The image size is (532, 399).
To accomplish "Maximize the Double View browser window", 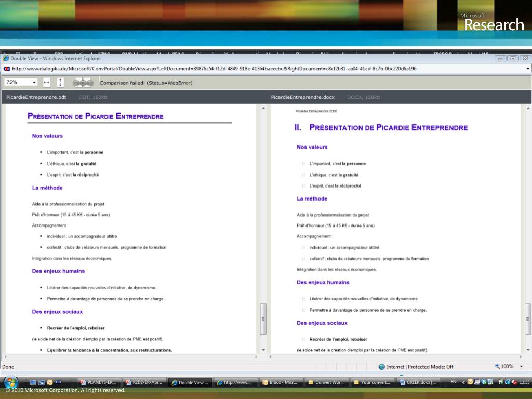I will click(513, 58).
